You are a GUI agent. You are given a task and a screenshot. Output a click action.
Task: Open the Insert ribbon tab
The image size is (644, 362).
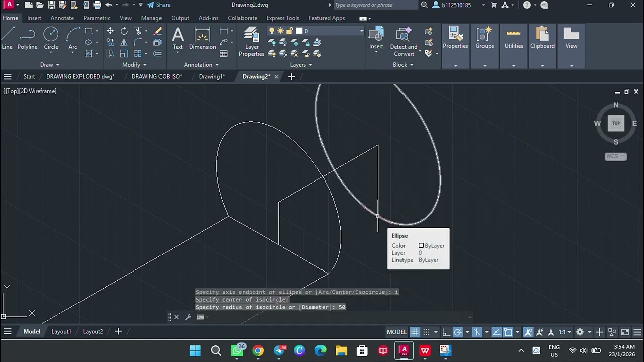pos(34,18)
